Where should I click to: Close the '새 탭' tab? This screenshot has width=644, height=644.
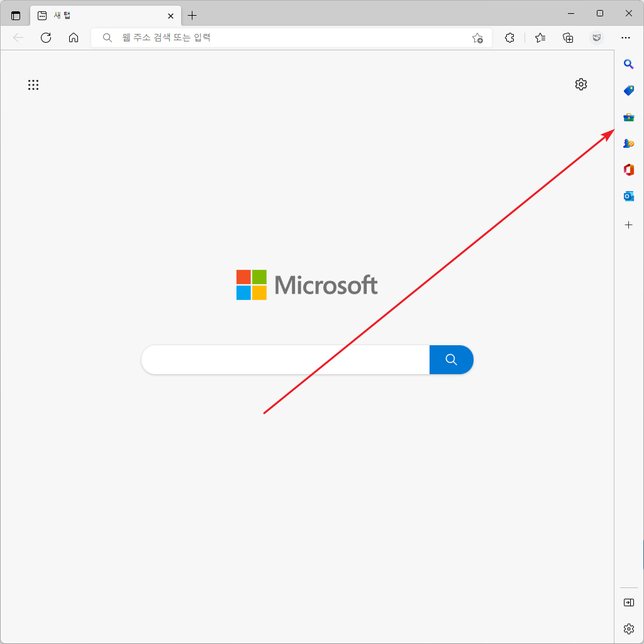[x=171, y=16]
